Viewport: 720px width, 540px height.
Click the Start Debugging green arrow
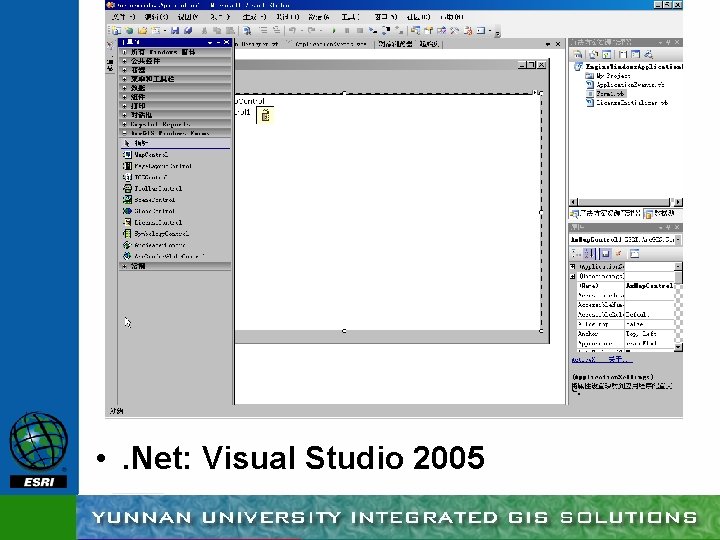[334, 31]
